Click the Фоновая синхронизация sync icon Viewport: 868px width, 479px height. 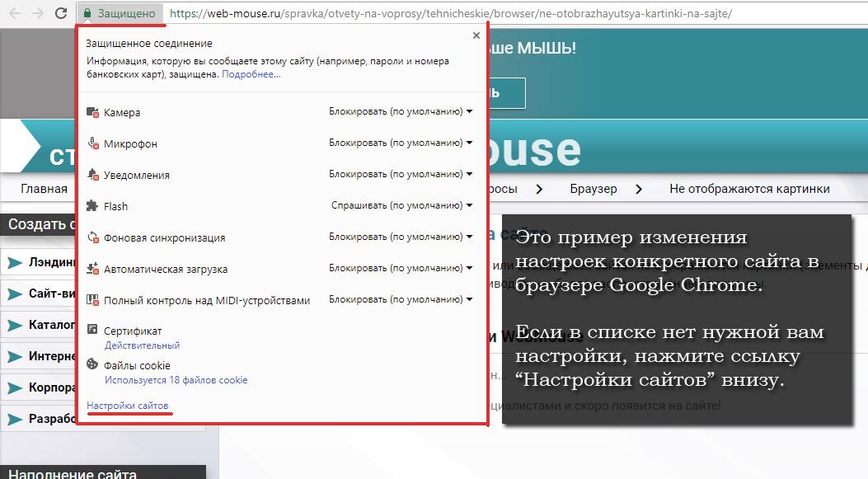[92, 237]
